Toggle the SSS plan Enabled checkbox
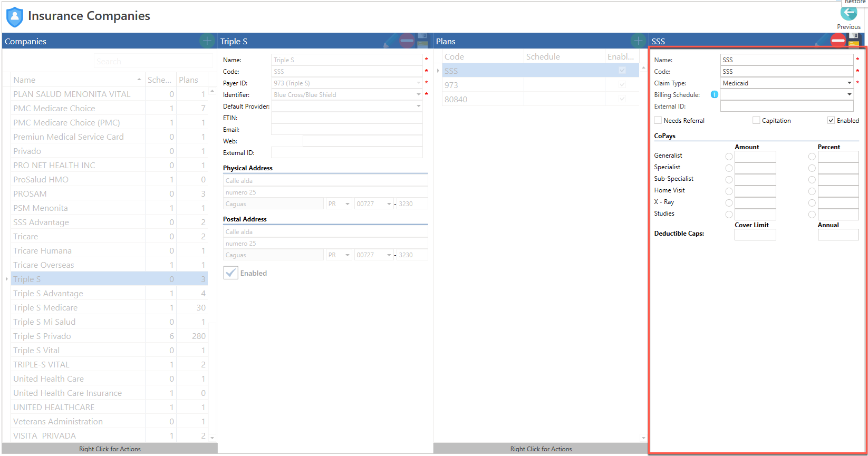 click(x=831, y=120)
